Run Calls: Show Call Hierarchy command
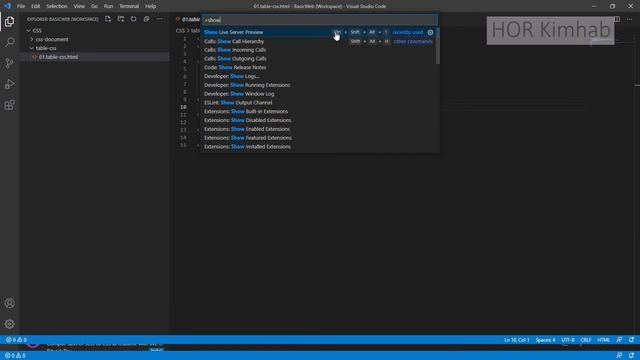640x360 pixels. [x=319, y=41]
